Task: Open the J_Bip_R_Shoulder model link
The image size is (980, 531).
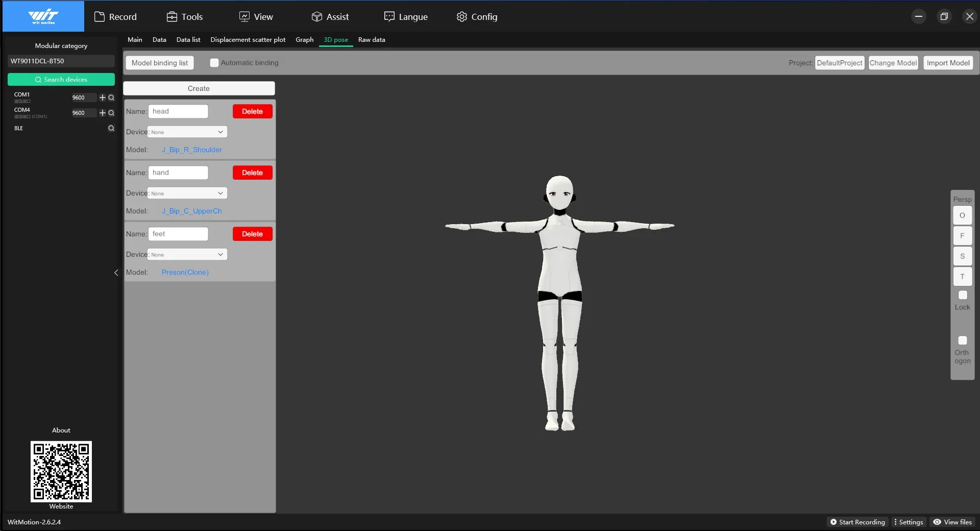Action: pyautogui.click(x=191, y=150)
